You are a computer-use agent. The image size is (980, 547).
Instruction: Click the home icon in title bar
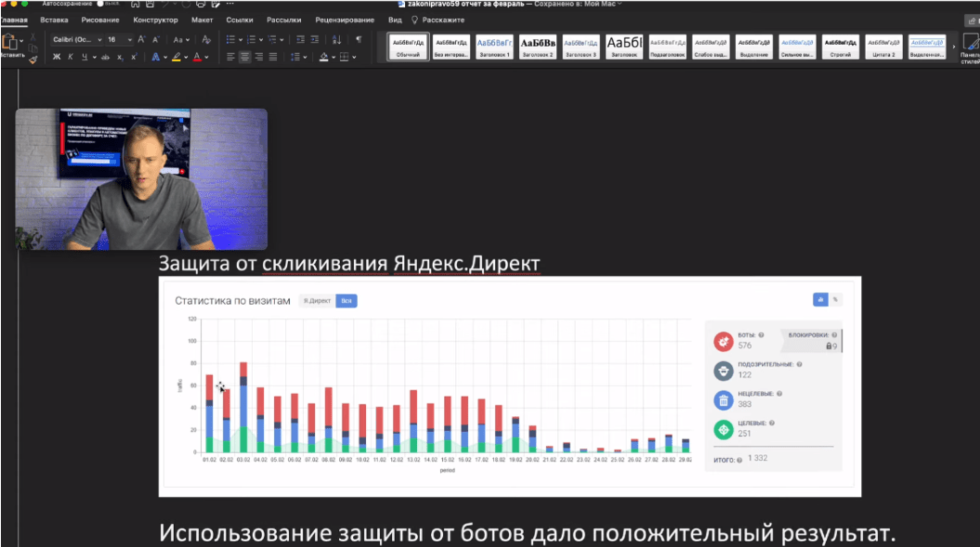coord(135,4)
